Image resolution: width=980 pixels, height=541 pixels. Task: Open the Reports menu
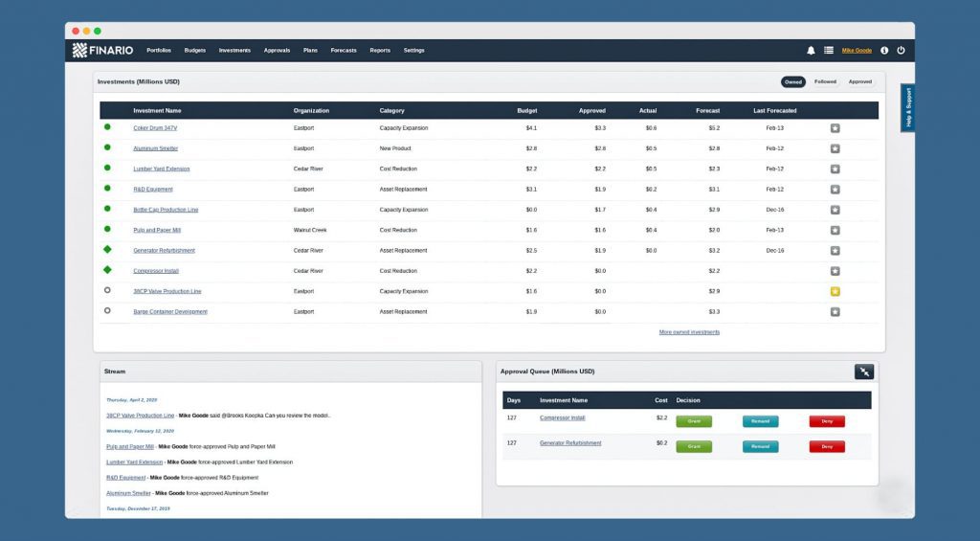[380, 51]
